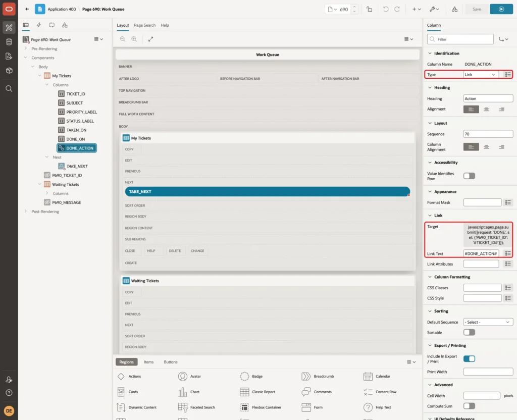Open the Create plus menu
Viewport: 517px width, 420px height.
coord(416,9)
